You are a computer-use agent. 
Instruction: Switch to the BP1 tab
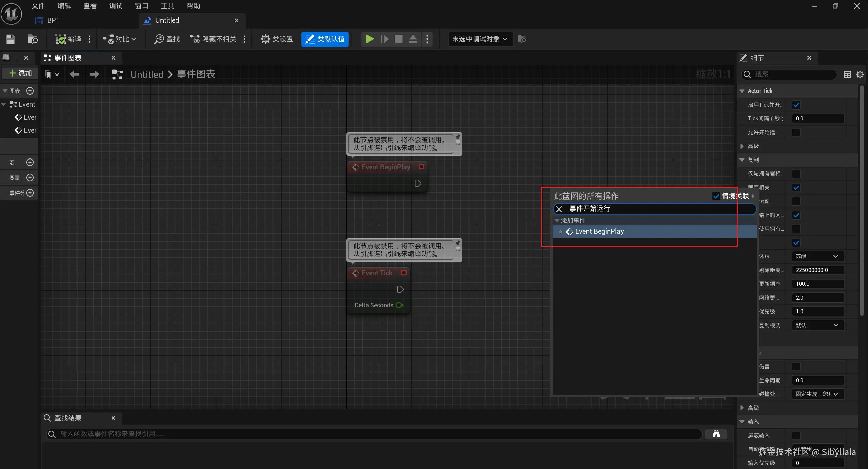[53, 20]
